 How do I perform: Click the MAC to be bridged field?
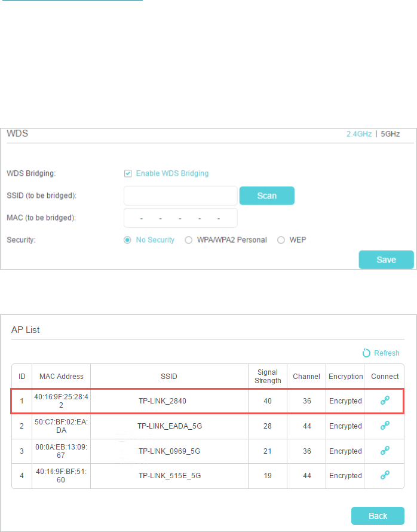coord(180,218)
